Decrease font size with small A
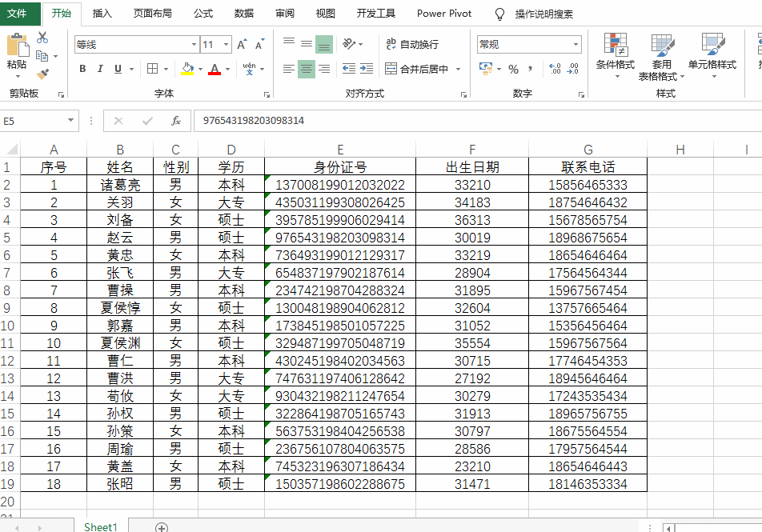 click(x=259, y=45)
